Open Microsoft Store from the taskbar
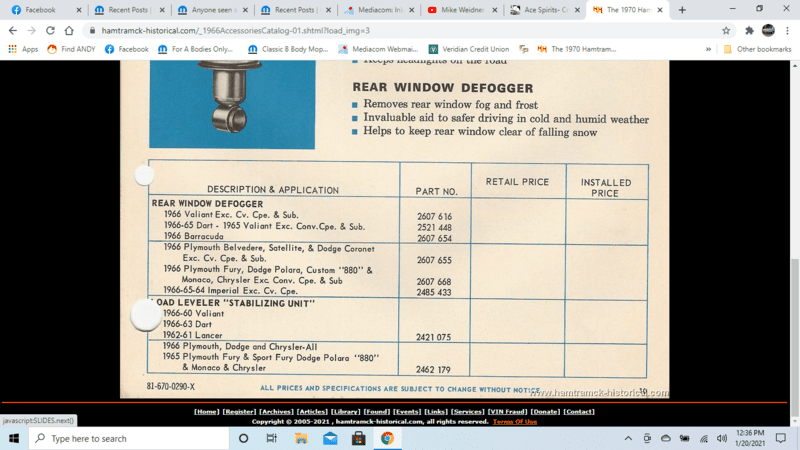 click(x=359, y=438)
